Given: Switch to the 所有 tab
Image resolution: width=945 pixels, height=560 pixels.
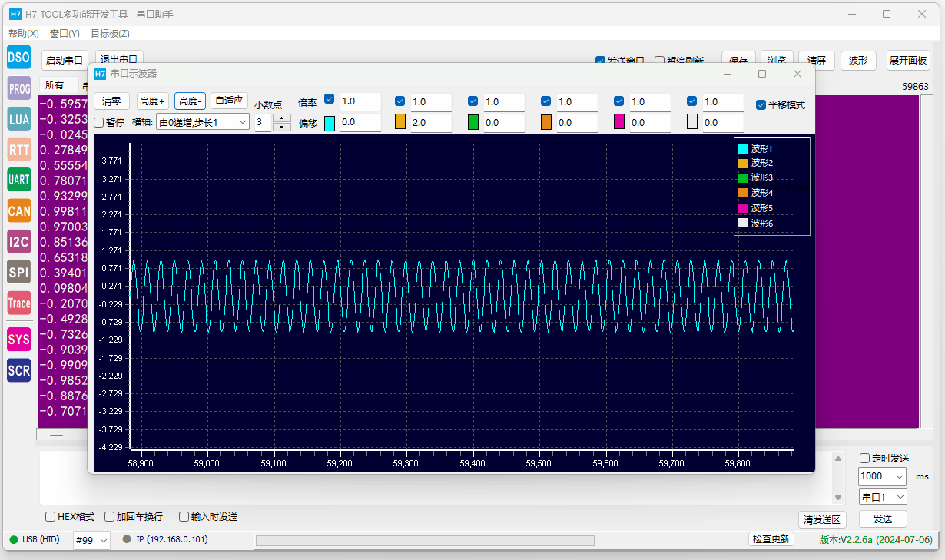Looking at the screenshot, I should [x=55, y=84].
